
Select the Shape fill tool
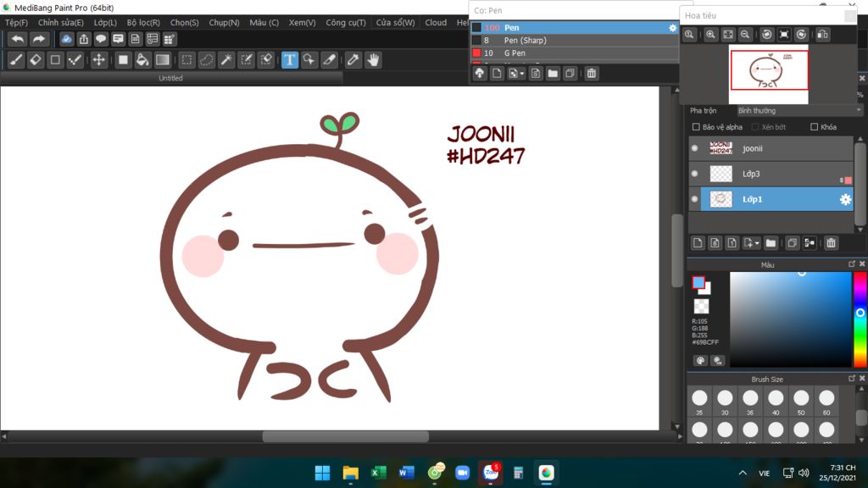point(123,60)
